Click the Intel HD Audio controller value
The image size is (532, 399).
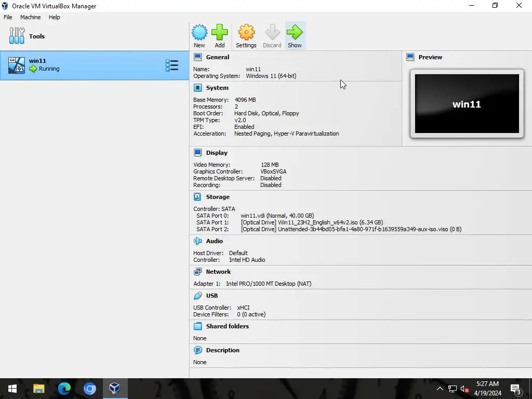tap(247, 260)
